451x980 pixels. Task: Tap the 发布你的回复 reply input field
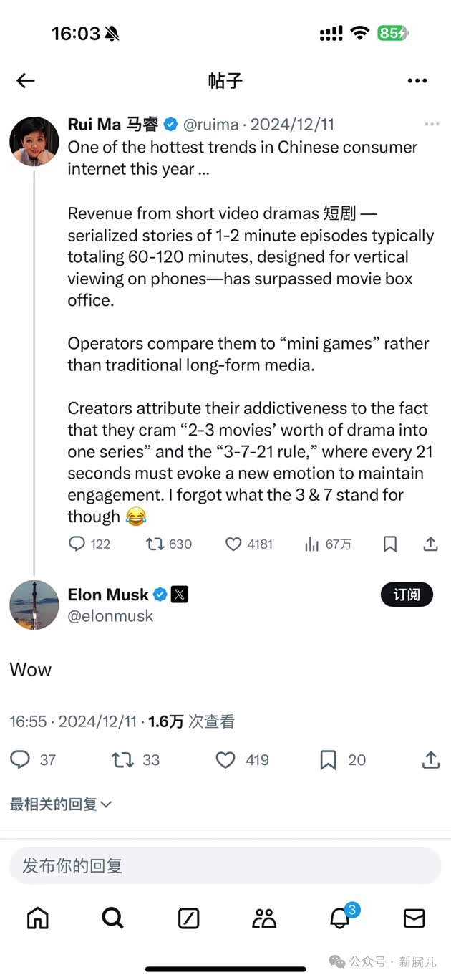(225, 866)
